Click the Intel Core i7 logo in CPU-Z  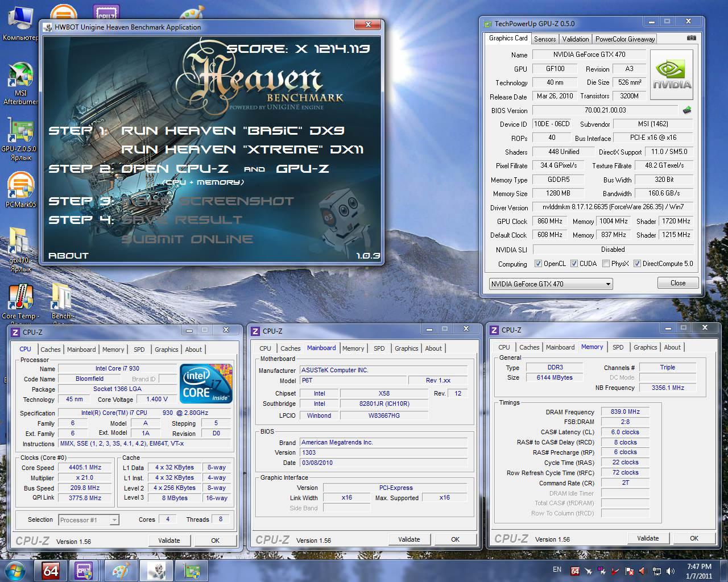click(206, 383)
